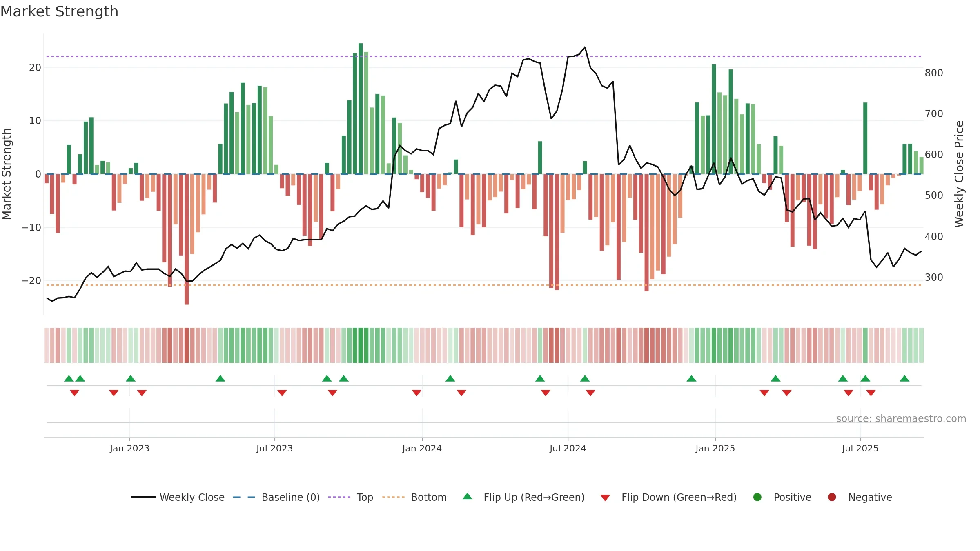The image size is (980, 551).
Task: Click the Market Strength chart title
Action: point(59,11)
